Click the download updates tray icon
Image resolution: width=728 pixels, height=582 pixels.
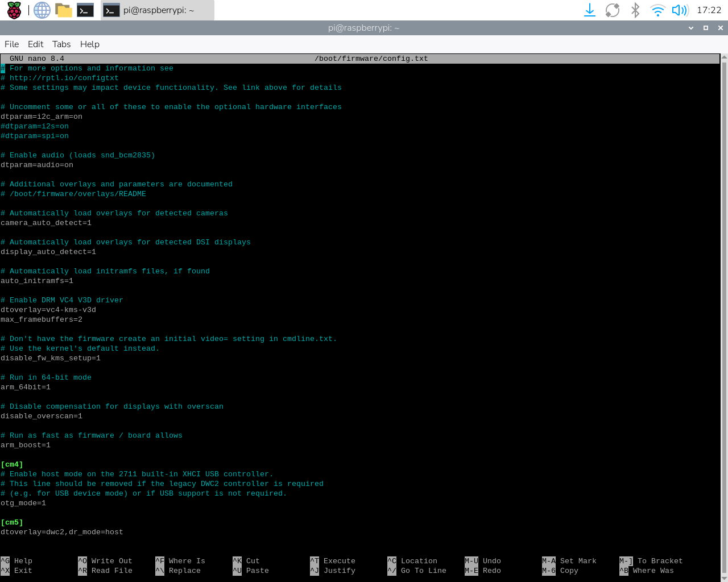click(x=590, y=10)
